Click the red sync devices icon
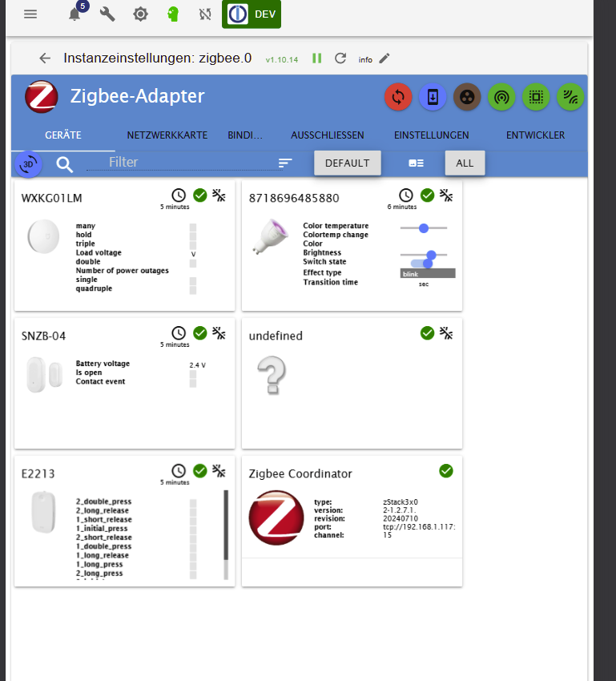The image size is (616, 681). tap(398, 97)
